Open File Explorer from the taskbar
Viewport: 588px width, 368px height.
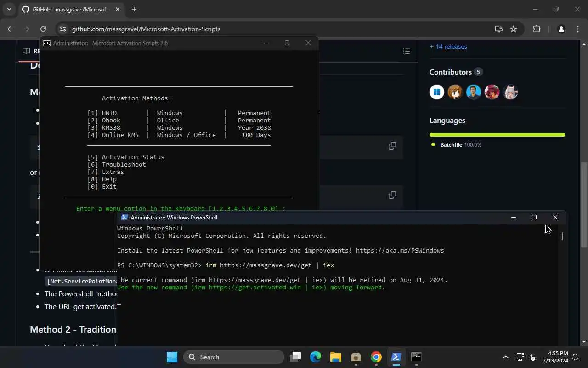point(335,357)
